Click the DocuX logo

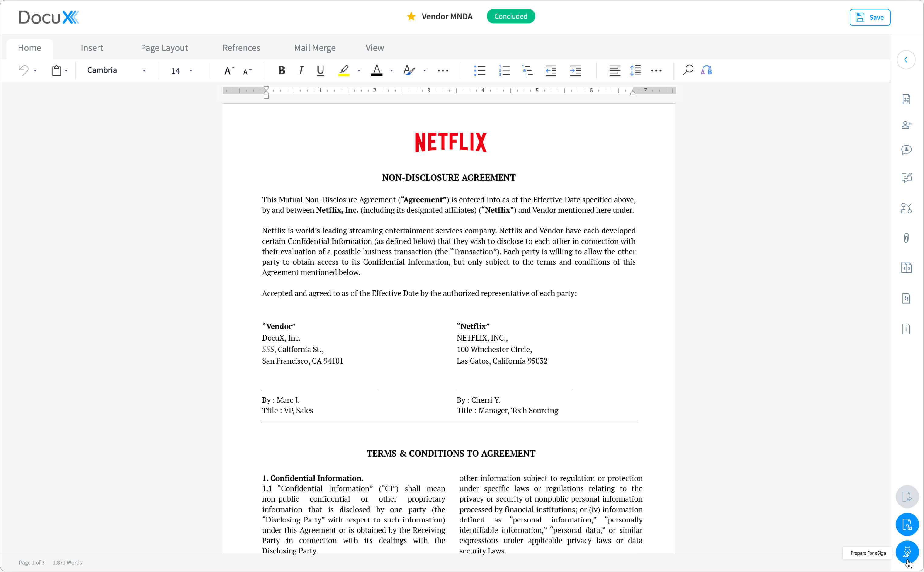[49, 17]
